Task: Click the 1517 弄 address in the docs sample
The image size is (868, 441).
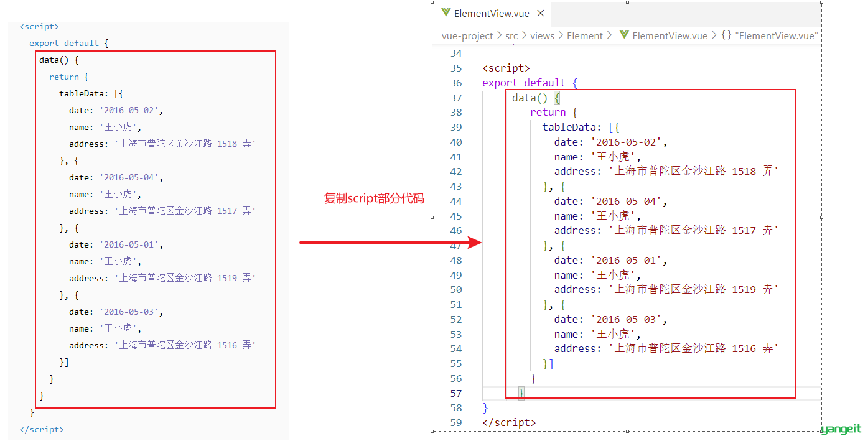Action: click(162, 211)
